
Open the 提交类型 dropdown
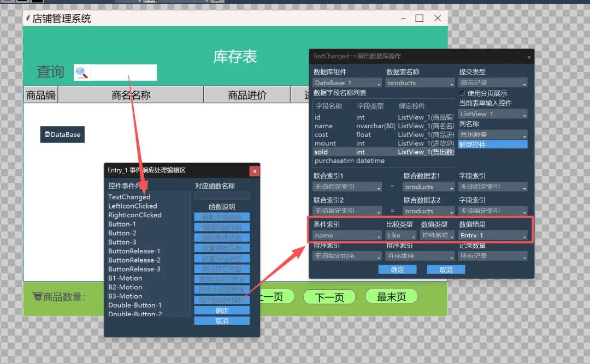pyautogui.click(x=493, y=82)
